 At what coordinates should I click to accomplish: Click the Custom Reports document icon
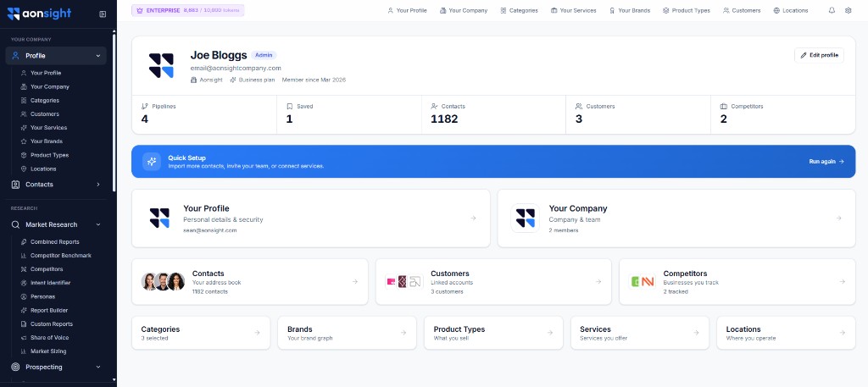click(24, 324)
